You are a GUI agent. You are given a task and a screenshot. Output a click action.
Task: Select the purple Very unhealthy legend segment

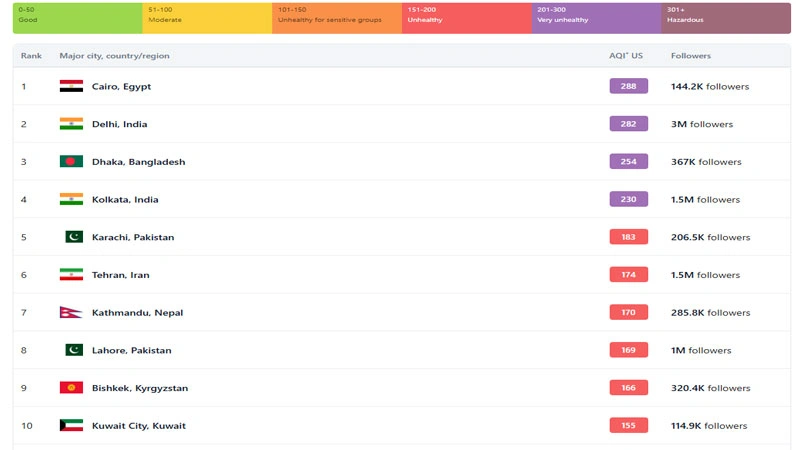click(x=596, y=18)
